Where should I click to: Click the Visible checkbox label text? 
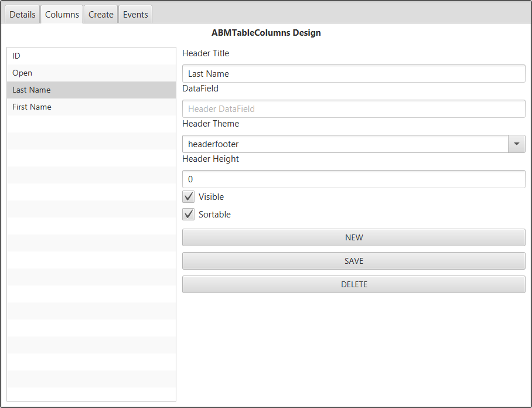point(211,197)
